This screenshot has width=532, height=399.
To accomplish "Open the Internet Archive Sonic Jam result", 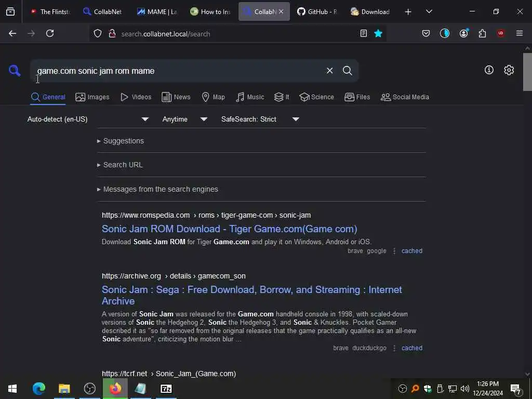I will [252, 295].
